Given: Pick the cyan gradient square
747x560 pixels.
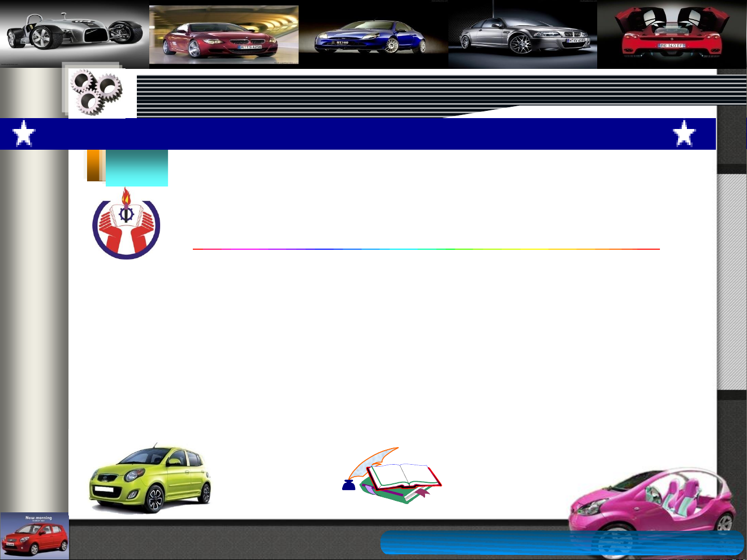Looking at the screenshot, I should [x=137, y=168].
